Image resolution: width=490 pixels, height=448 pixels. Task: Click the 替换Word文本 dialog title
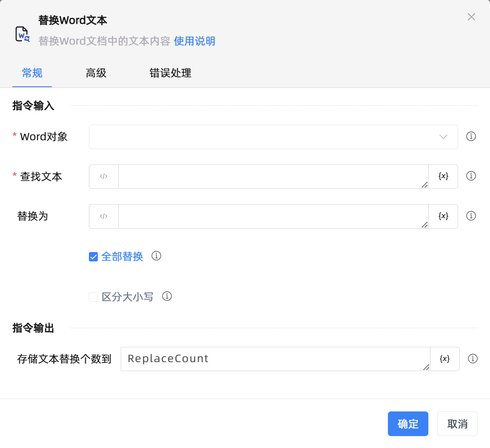click(x=72, y=20)
